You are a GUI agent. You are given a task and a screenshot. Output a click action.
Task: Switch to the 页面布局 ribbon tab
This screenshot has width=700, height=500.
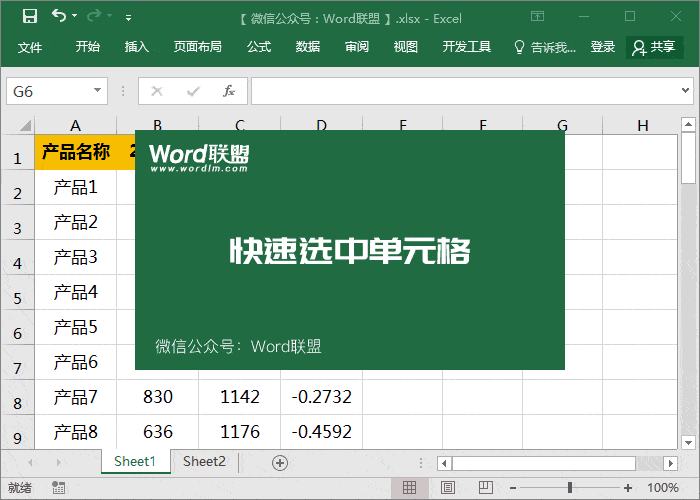pyautogui.click(x=198, y=46)
